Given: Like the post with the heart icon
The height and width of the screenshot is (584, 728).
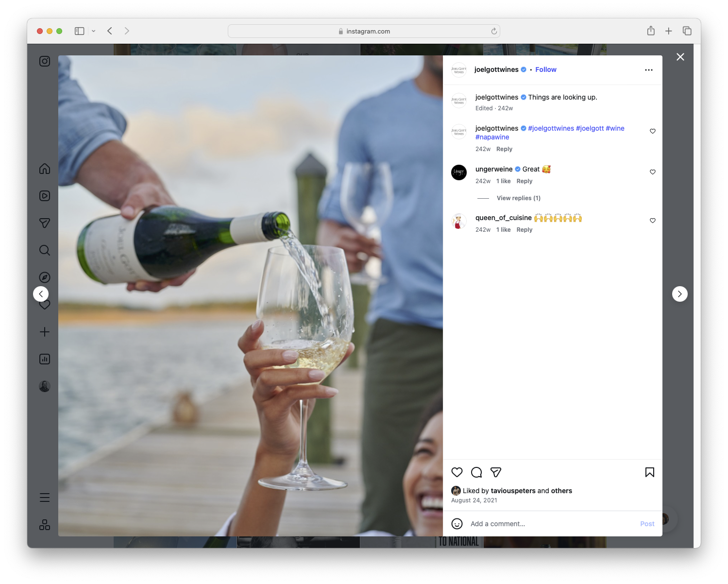Looking at the screenshot, I should click(x=457, y=472).
